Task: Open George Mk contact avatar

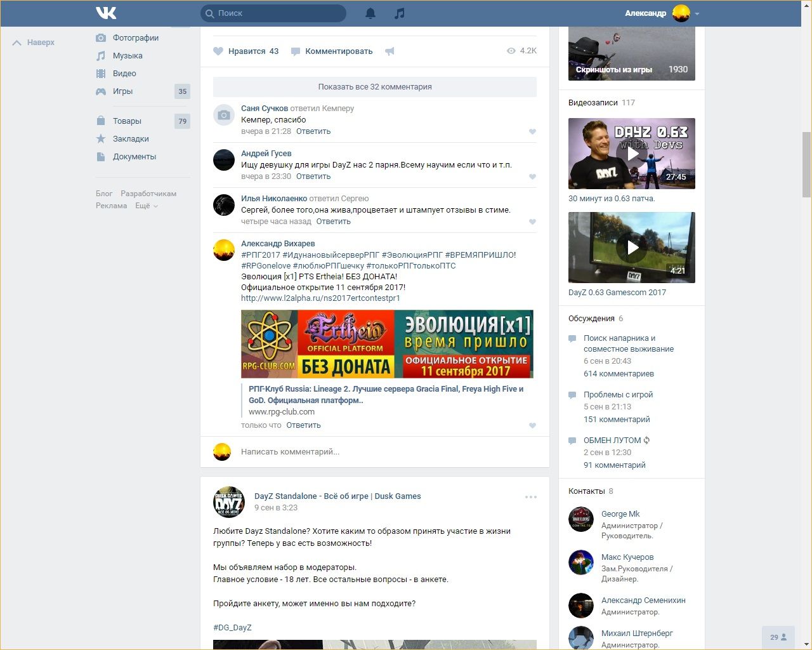Action: click(x=580, y=519)
